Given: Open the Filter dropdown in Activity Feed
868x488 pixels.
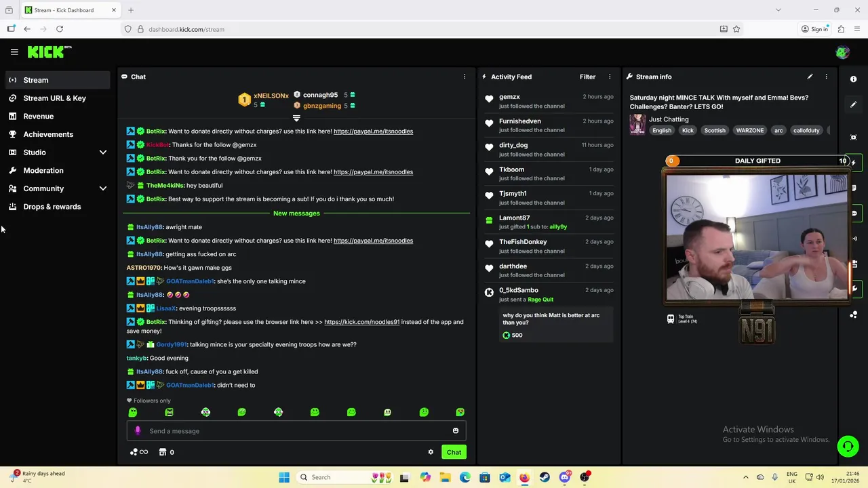Looking at the screenshot, I should [587, 77].
